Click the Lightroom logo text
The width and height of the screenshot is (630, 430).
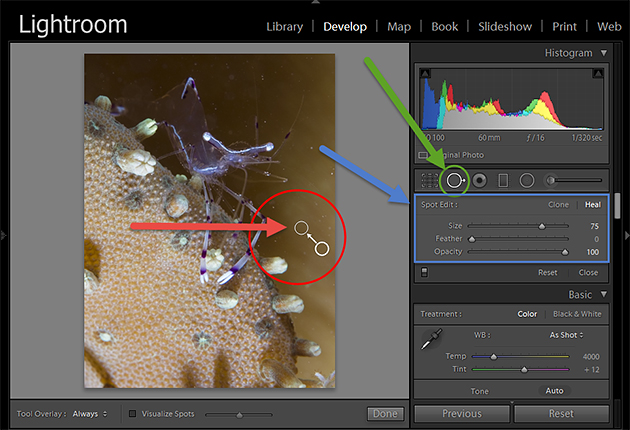point(73,25)
